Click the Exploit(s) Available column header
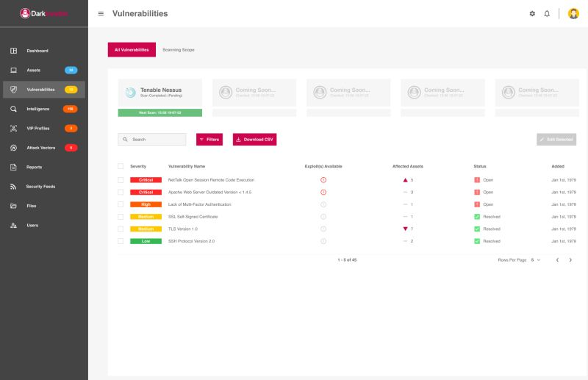This screenshot has height=380, width=588. click(x=323, y=166)
